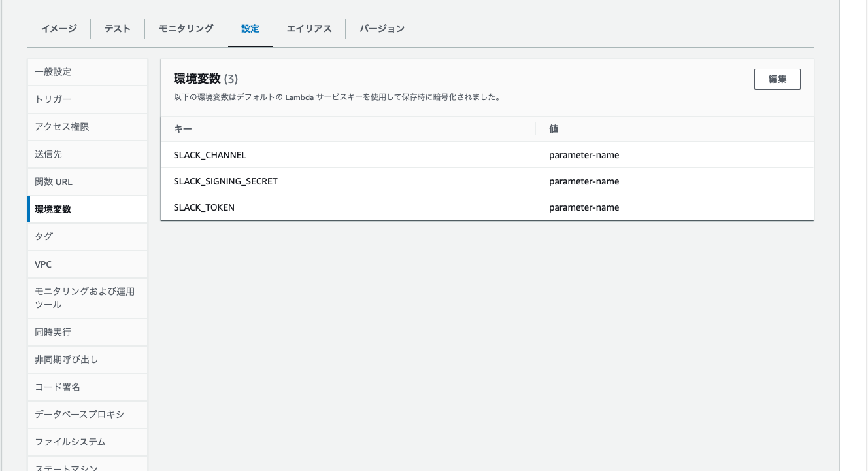Select the 設定 tab
Viewport: 868px width, 471px height.
pyautogui.click(x=250, y=29)
